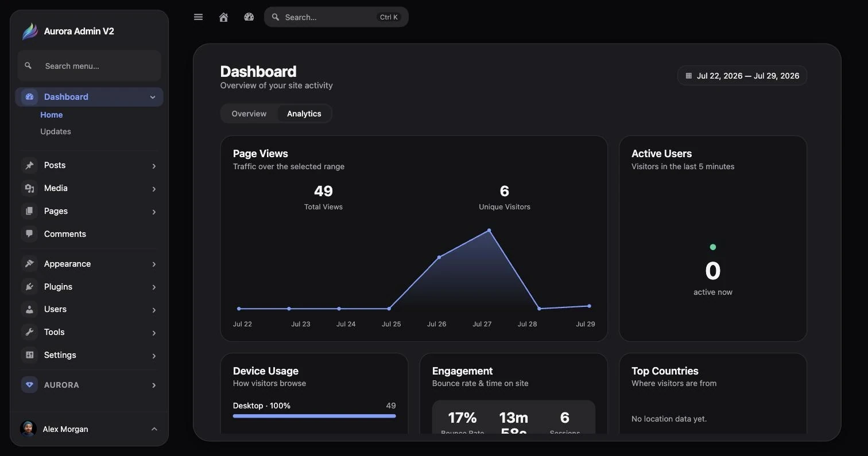Expand the Posts submenu arrow
This screenshot has height=456, width=868.
pos(154,166)
